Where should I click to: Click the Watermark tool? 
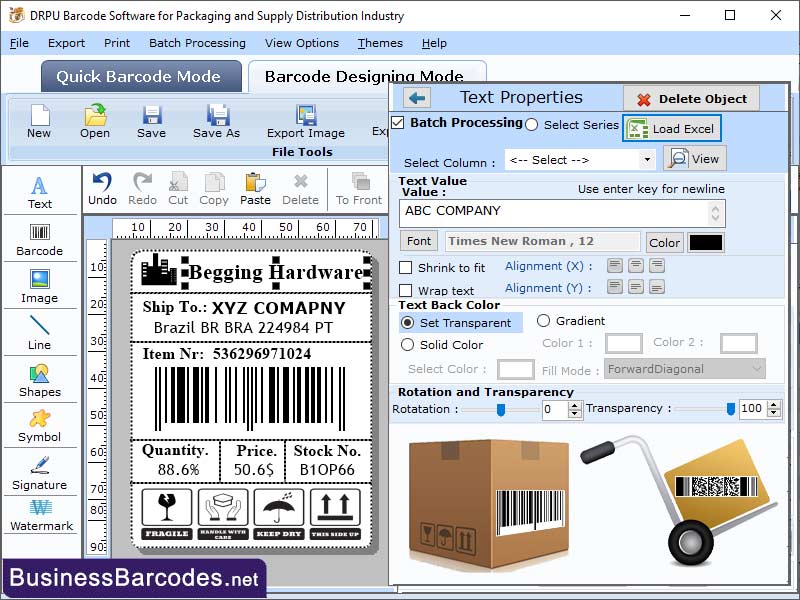point(39,520)
